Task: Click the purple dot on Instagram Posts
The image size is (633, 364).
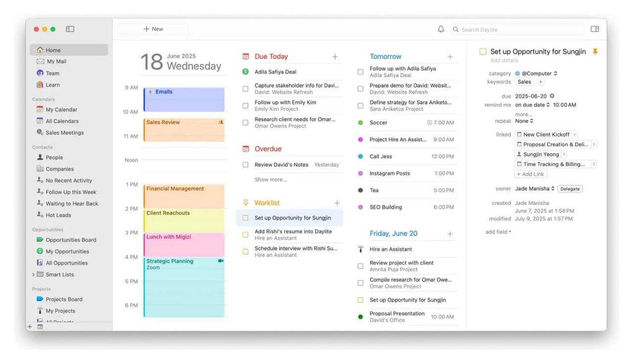Action: point(361,174)
